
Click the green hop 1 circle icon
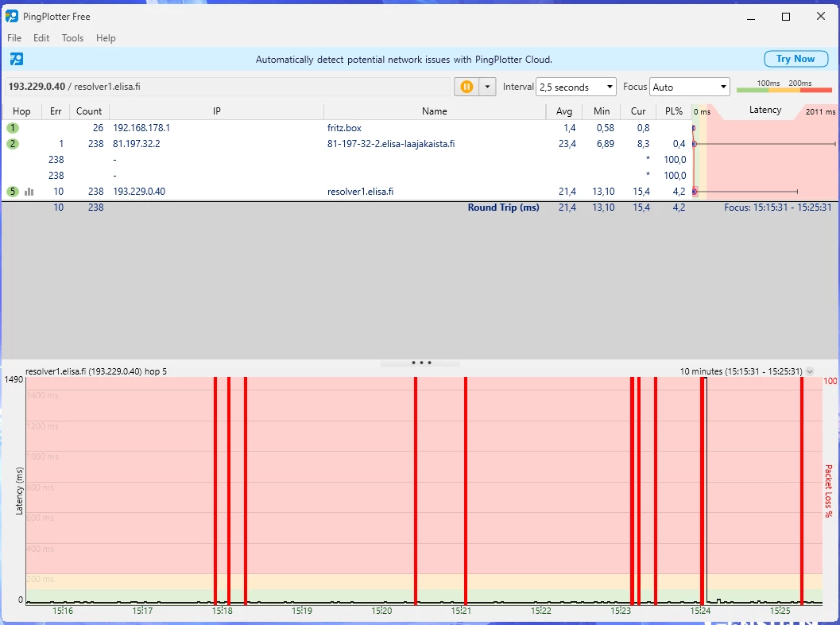tap(13, 128)
